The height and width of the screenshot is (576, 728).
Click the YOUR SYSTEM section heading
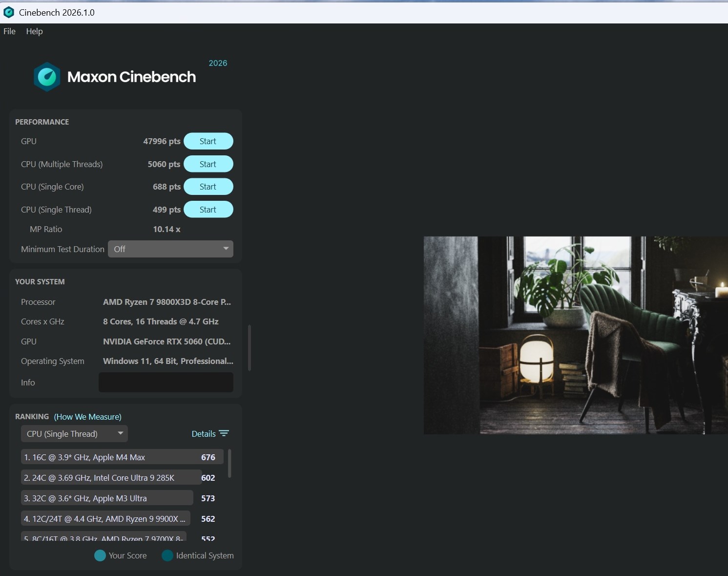pyautogui.click(x=40, y=282)
